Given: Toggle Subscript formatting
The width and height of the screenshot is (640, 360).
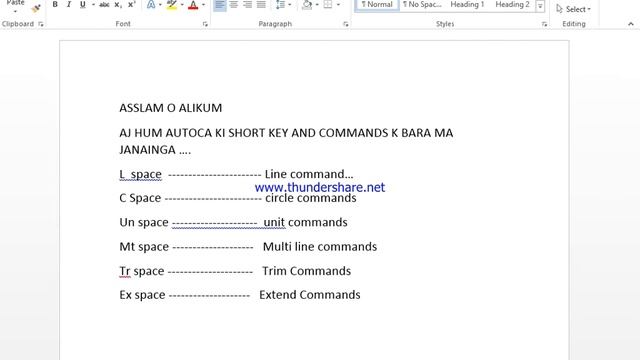Looking at the screenshot, I should pyautogui.click(x=118, y=4).
